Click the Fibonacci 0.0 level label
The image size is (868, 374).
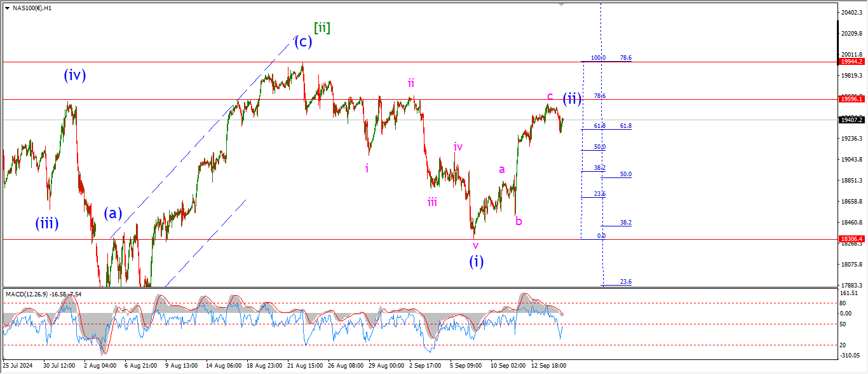(600, 236)
